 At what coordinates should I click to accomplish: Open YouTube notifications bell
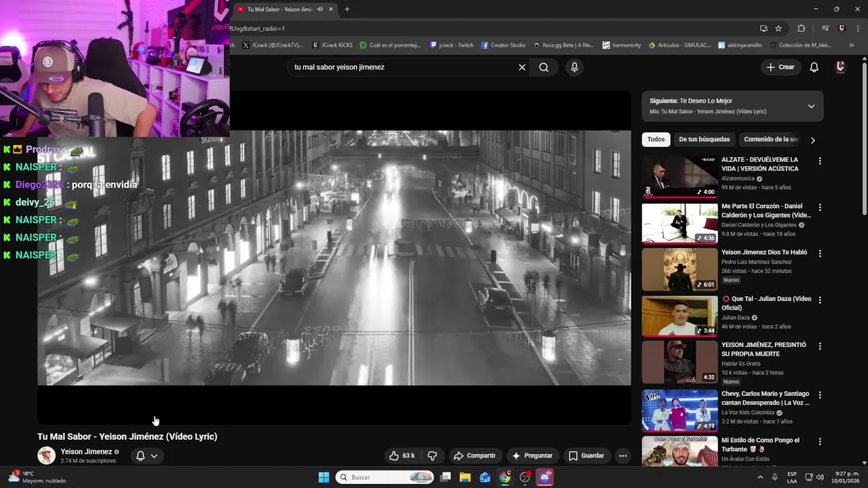pyautogui.click(x=814, y=67)
